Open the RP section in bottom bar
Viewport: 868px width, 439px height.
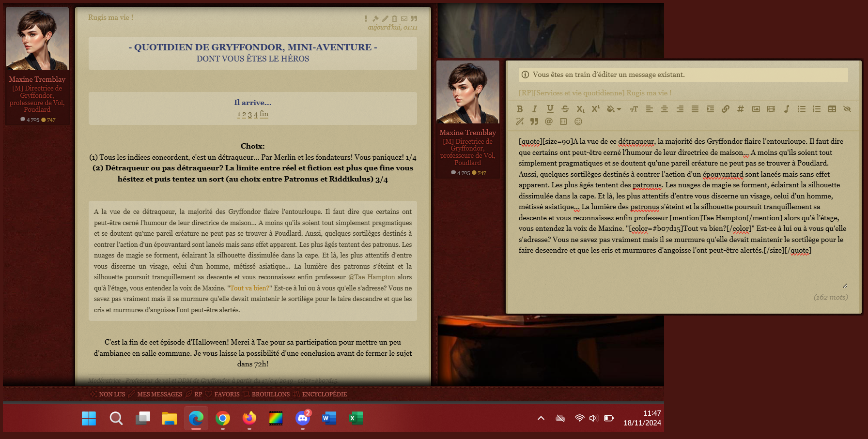pos(194,394)
